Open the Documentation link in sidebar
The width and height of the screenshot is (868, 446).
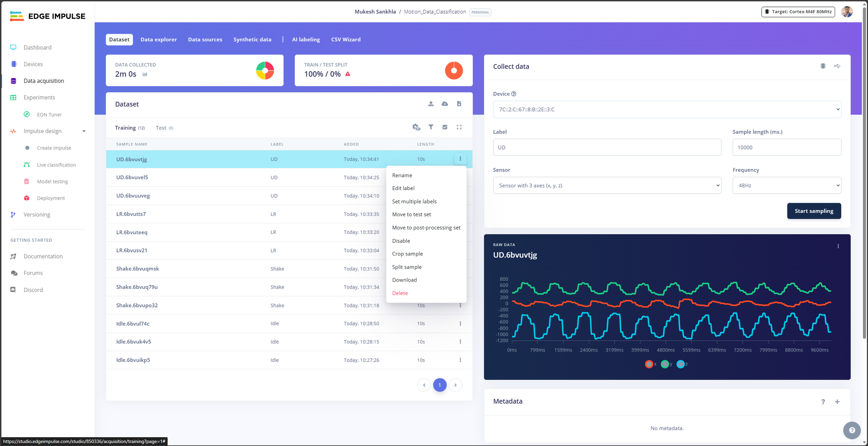(x=43, y=256)
